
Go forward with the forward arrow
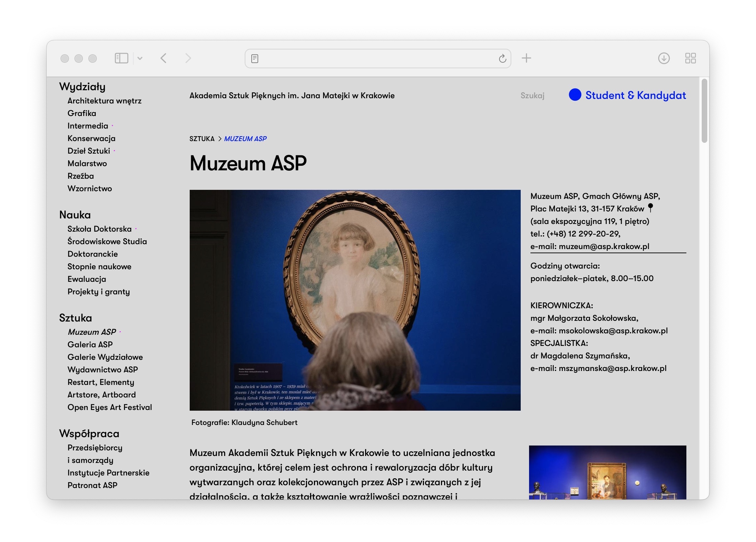click(188, 58)
